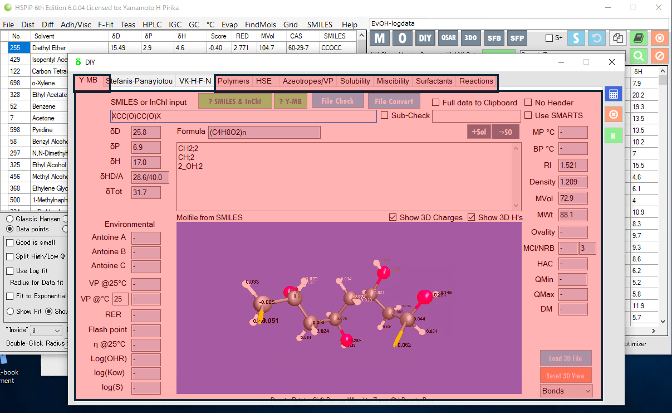Click the SMILES or InChI input field

242,116
